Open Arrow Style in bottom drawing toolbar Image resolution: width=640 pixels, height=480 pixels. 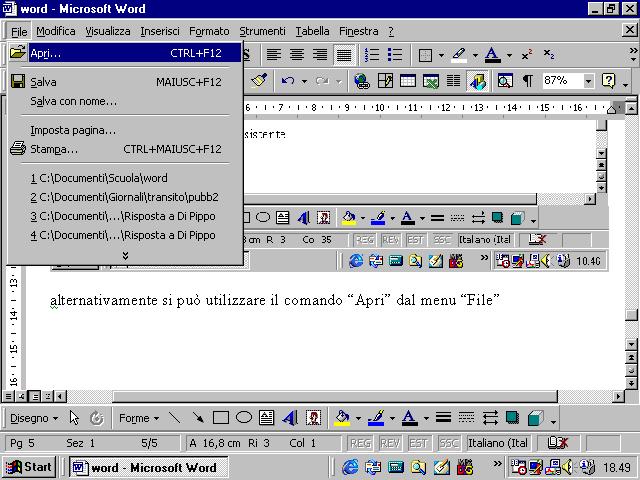[x=489, y=418]
